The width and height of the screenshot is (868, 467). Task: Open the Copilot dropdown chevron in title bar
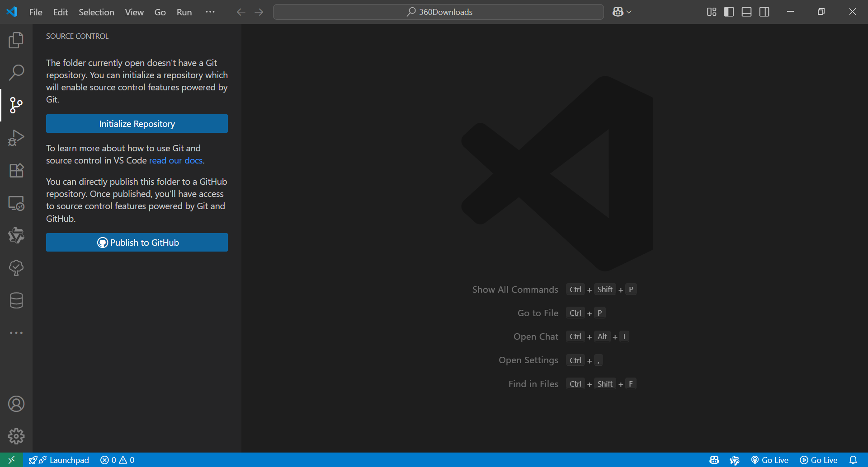click(x=629, y=12)
